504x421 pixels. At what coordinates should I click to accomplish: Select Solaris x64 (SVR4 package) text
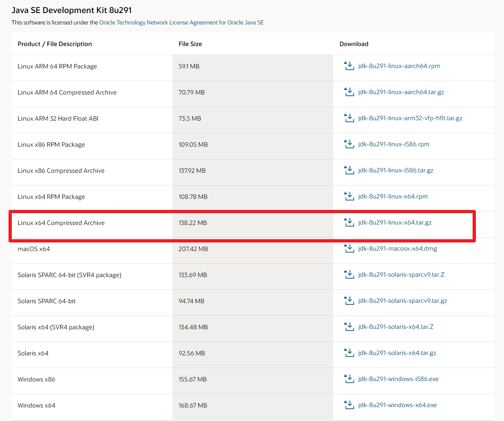[56, 327]
